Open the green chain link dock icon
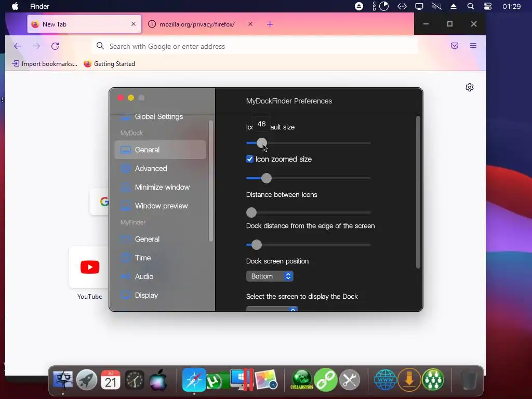The height and width of the screenshot is (399, 532). (325, 380)
